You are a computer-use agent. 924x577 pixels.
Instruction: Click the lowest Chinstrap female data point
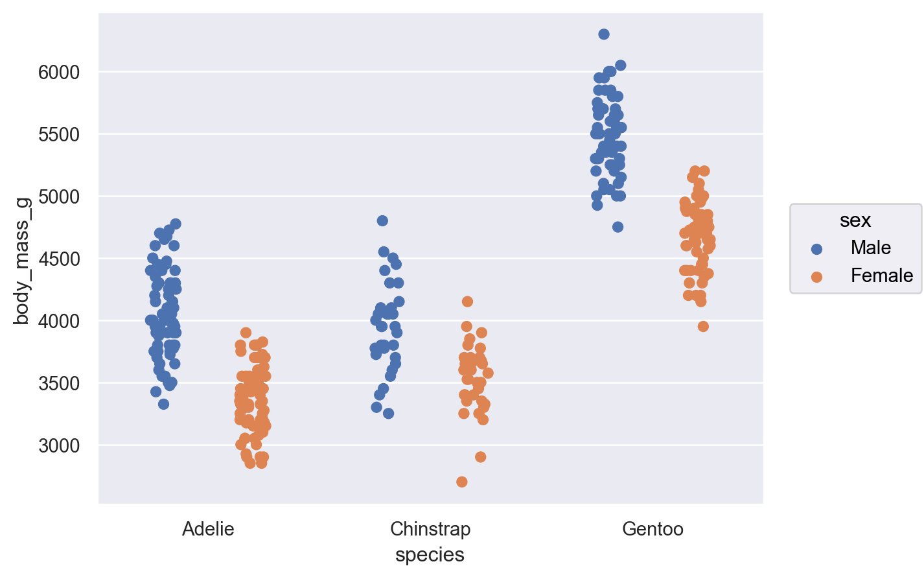(x=462, y=482)
